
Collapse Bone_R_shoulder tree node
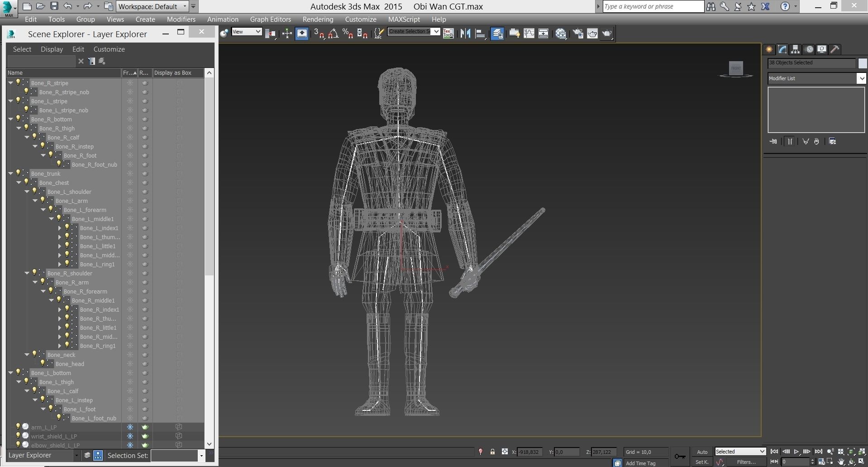click(27, 273)
